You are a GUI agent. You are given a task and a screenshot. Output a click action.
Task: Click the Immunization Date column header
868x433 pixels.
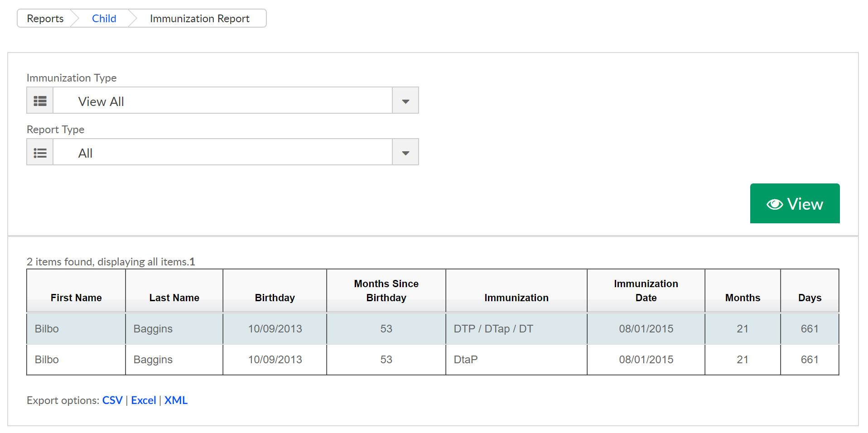[x=646, y=291]
